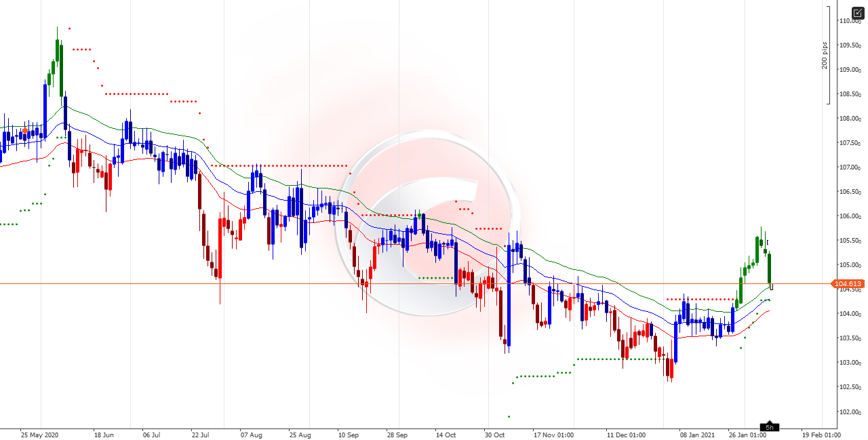Screen dimensions: 868x440
Task: Select the 17 Nov 01:00 date label
Action: [553, 435]
